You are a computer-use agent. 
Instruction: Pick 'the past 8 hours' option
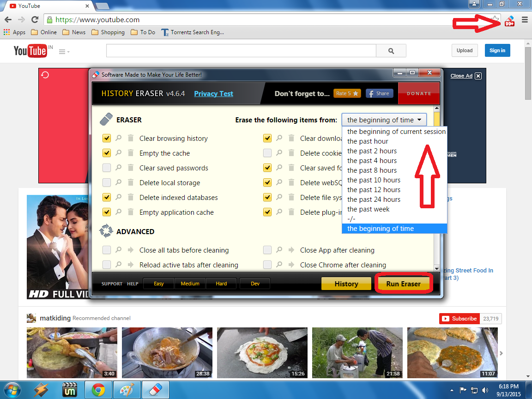tap(394, 170)
